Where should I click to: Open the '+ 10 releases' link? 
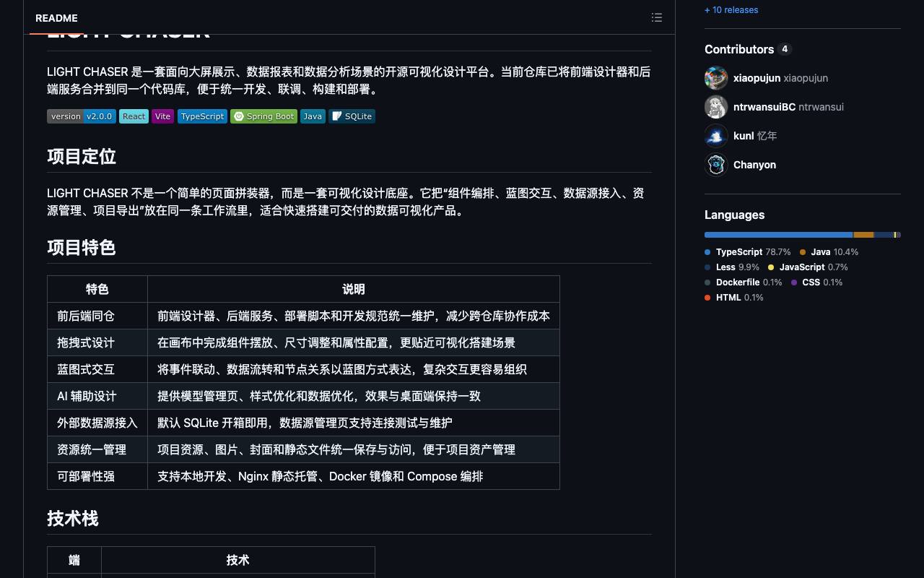[x=731, y=10]
